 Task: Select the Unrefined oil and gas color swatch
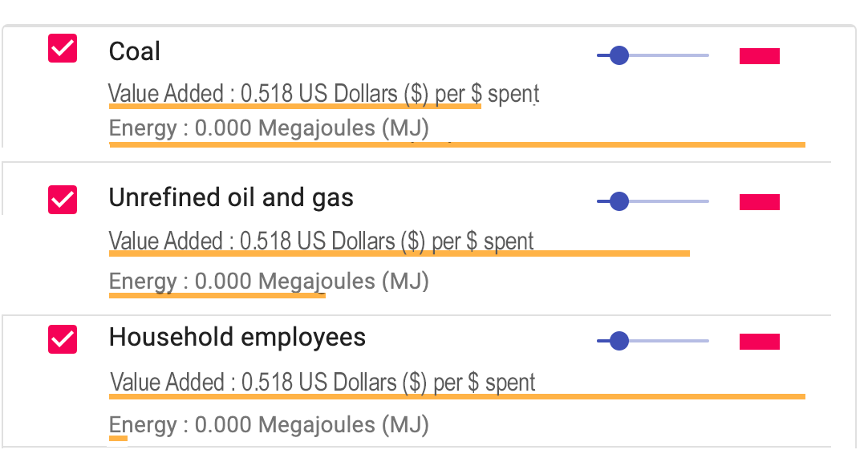(758, 201)
